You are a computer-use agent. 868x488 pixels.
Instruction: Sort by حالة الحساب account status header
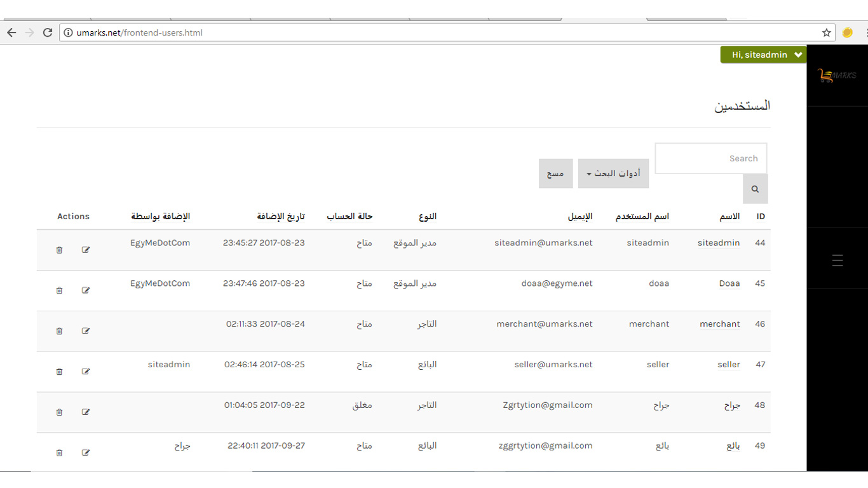[349, 217]
